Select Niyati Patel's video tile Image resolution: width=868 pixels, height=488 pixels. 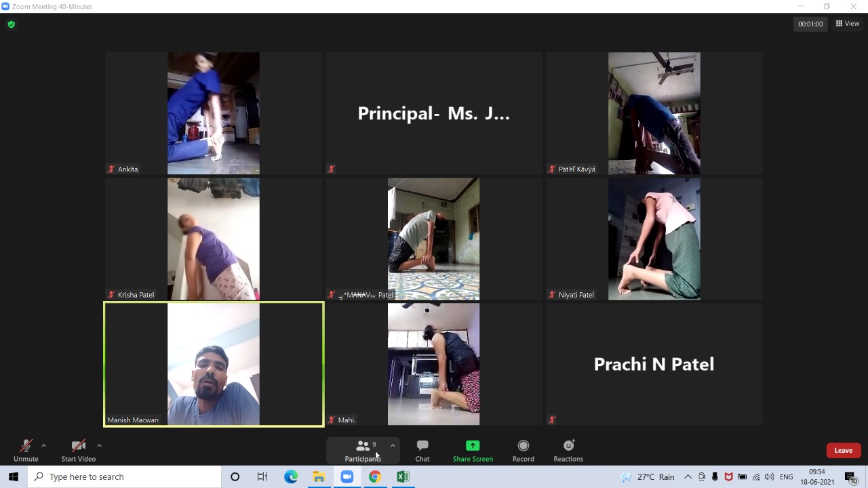(x=654, y=239)
